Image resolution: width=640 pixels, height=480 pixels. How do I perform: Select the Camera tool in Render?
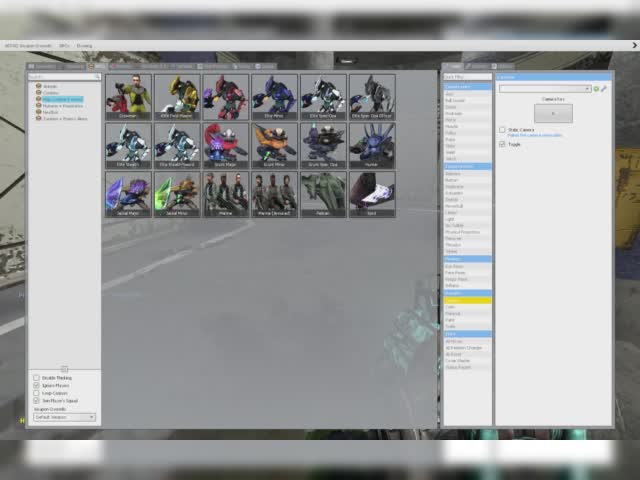(x=468, y=300)
